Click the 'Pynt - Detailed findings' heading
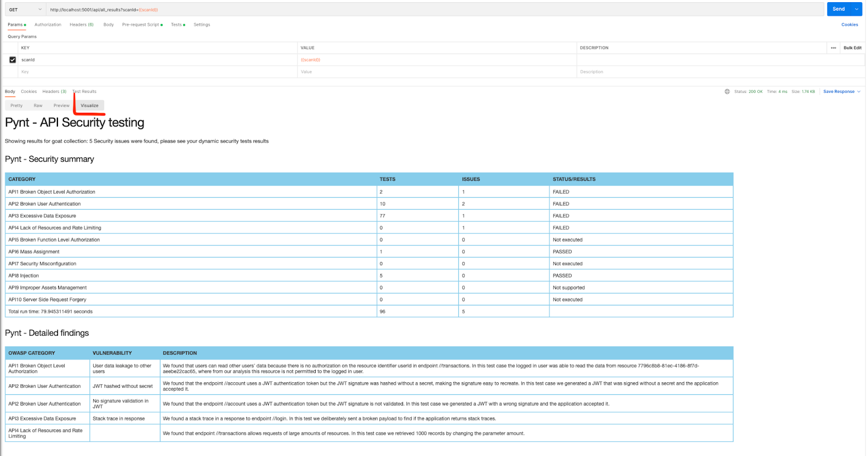Image resolution: width=868 pixels, height=456 pixels. coord(47,333)
